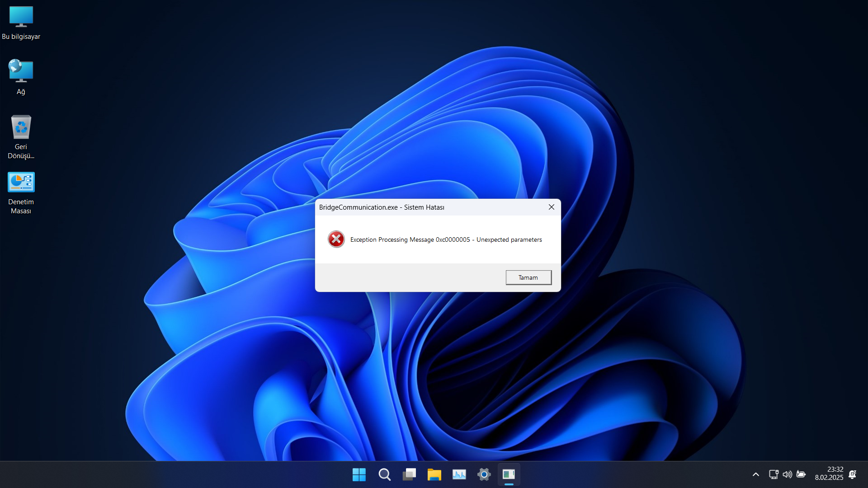868x488 pixels.
Task: Open notifications bell do-not-disturb icon
Action: 853,474
